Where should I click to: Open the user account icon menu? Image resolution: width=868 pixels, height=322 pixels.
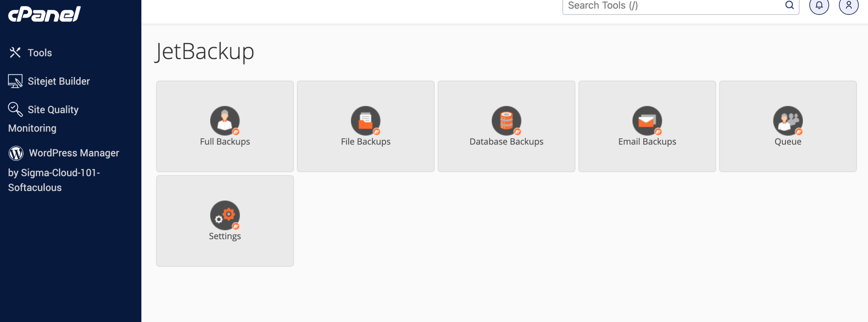coord(849,6)
